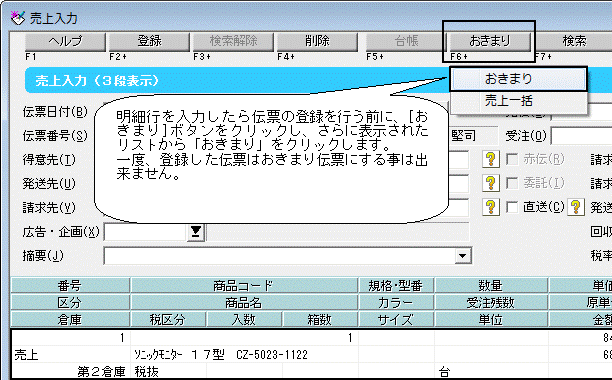Click the 番号 column header
This screenshot has height=380, width=612.
point(70,286)
